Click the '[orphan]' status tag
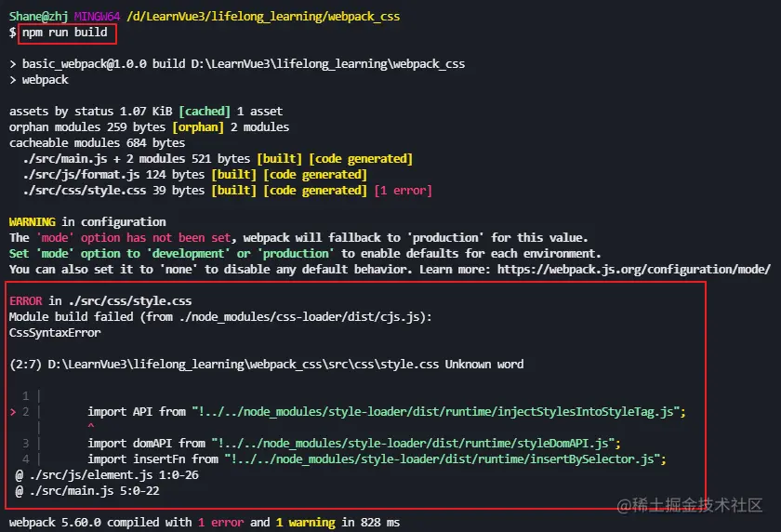Viewport: 781px width, 532px height. tap(198, 127)
